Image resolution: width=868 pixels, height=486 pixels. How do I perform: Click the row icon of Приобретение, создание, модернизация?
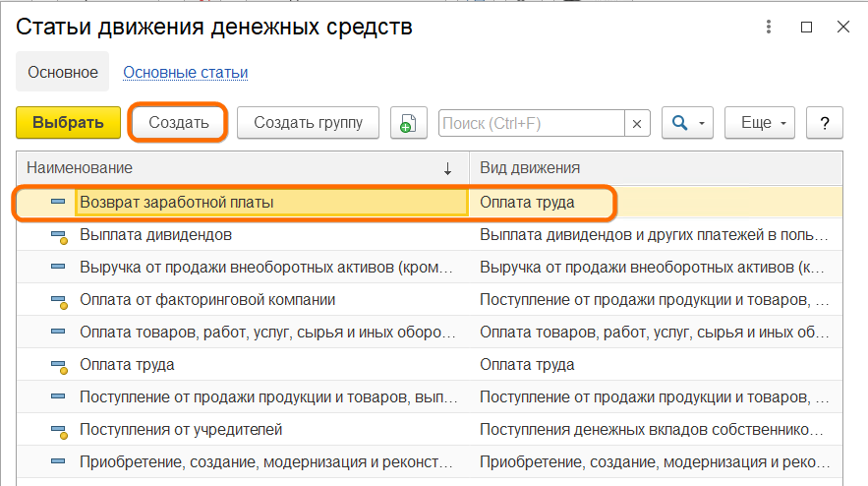(x=58, y=461)
